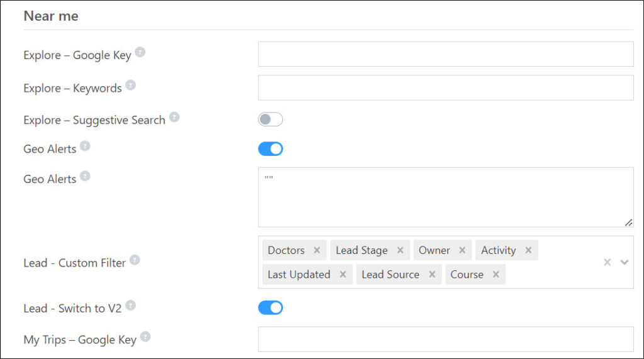
Task: Remove the Owner filter tag
Action: tap(462, 250)
